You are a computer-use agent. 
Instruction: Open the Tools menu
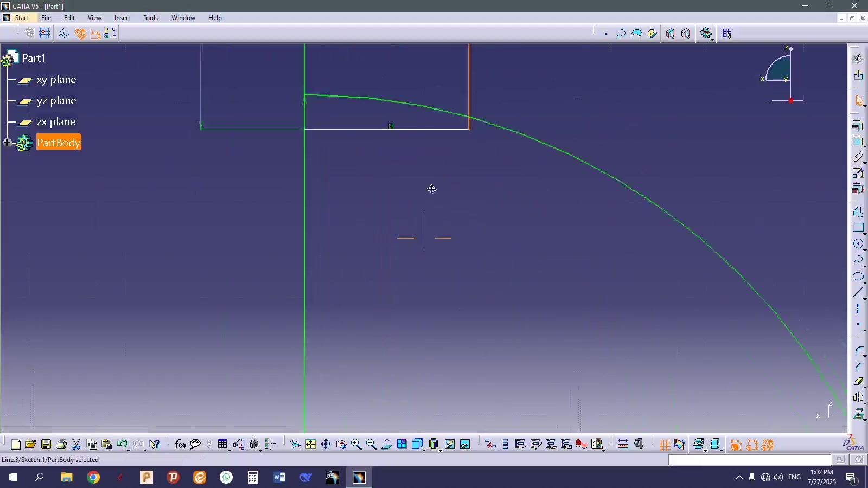150,18
